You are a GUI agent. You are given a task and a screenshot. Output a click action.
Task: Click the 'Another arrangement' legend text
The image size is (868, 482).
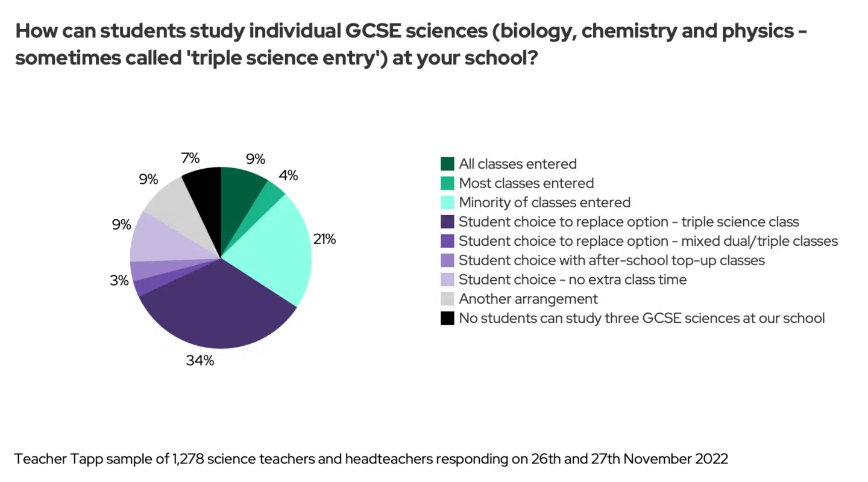tap(528, 299)
